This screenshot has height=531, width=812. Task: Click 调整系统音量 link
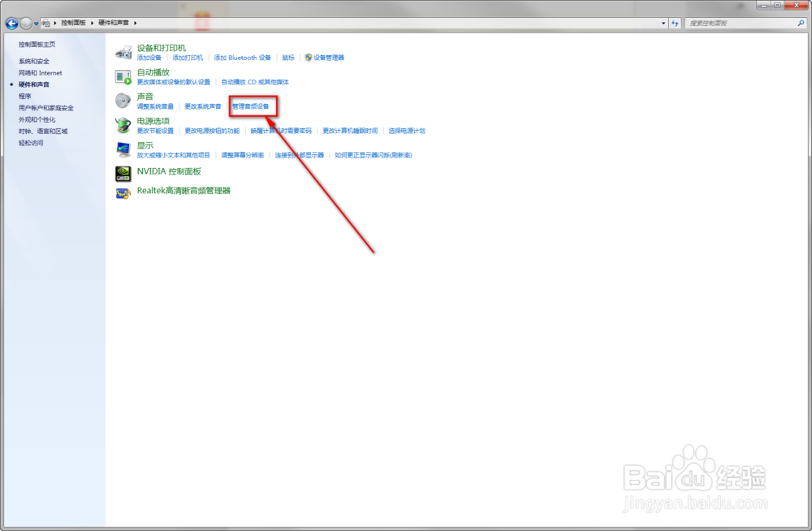point(155,106)
